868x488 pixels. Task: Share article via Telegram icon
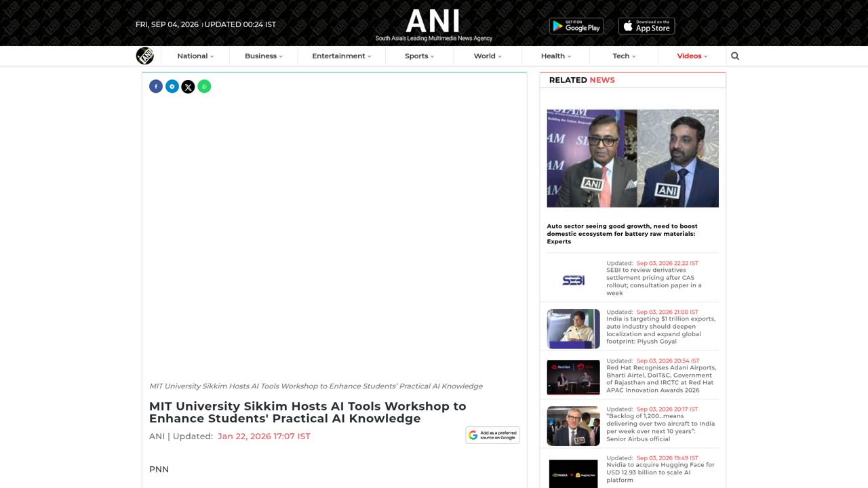(172, 86)
